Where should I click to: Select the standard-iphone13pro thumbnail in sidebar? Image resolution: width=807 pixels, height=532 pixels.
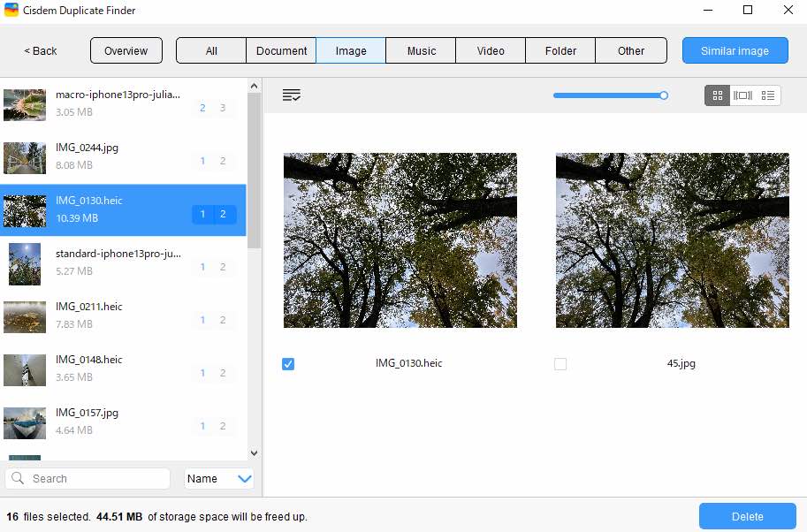(x=24, y=264)
